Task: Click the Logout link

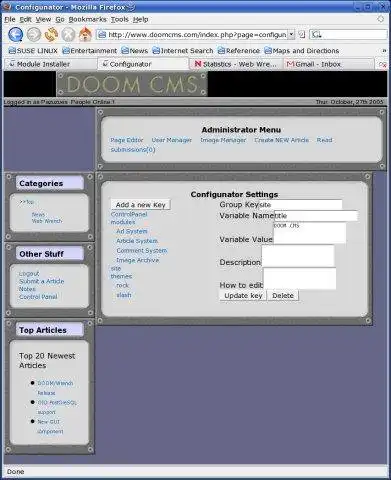Action: click(x=29, y=273)
